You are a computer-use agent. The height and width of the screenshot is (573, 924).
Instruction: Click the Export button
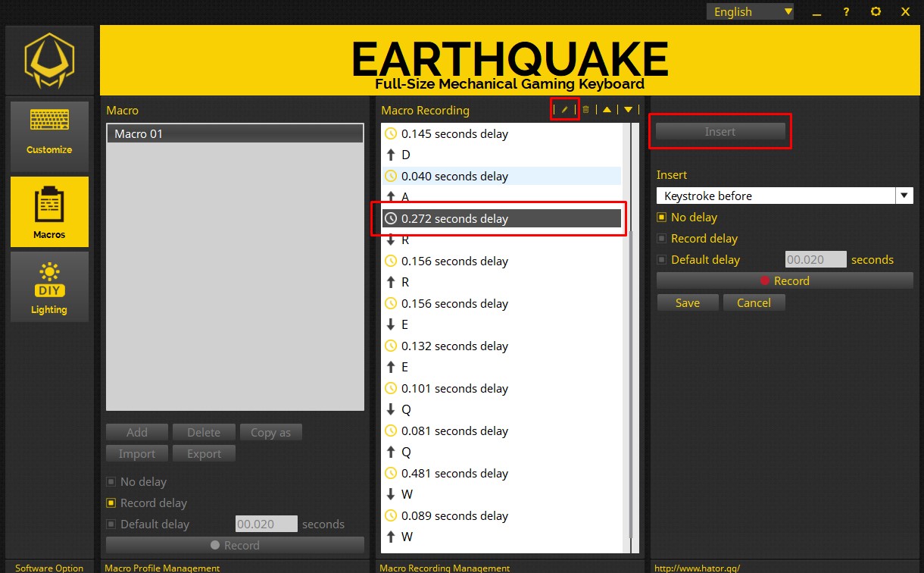tap(204, 453)
